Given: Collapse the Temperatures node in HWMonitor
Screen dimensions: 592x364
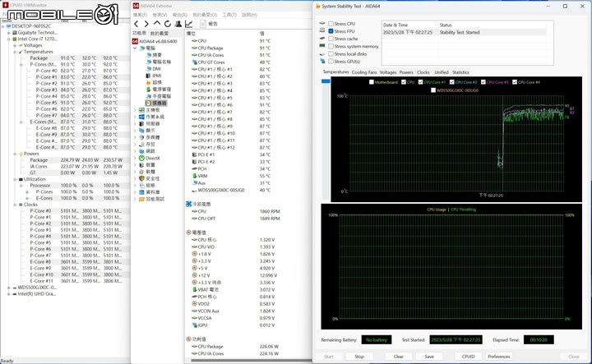Looking at the screenshot, I should tap(15, 52).
